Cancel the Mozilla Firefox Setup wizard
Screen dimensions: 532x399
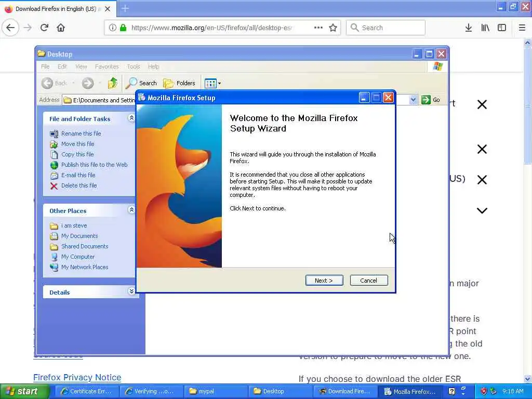(x=368, y=280)
